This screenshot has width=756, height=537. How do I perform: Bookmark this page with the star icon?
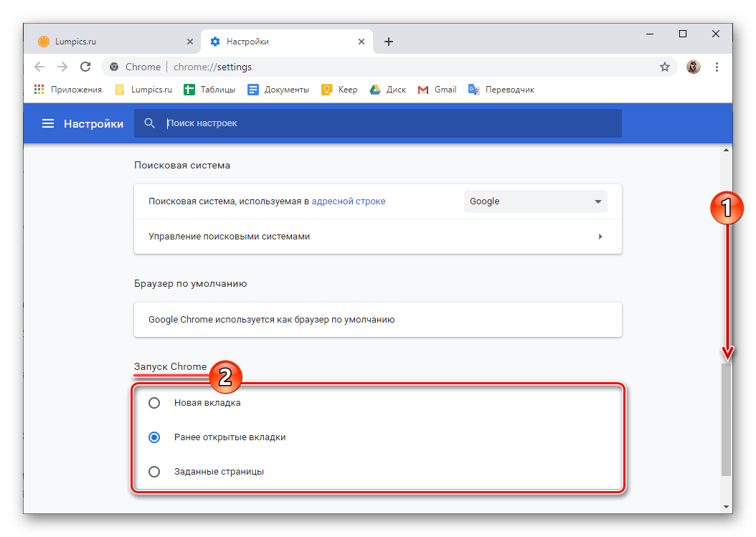665,67
